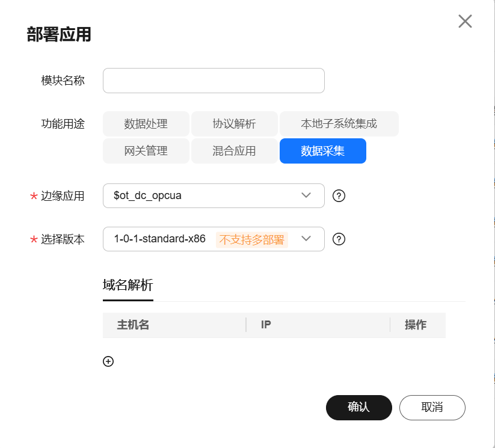Choose 本地子系统集成 function option
Viewport: 495px width, 448px height.
click(x=339, y=124)
